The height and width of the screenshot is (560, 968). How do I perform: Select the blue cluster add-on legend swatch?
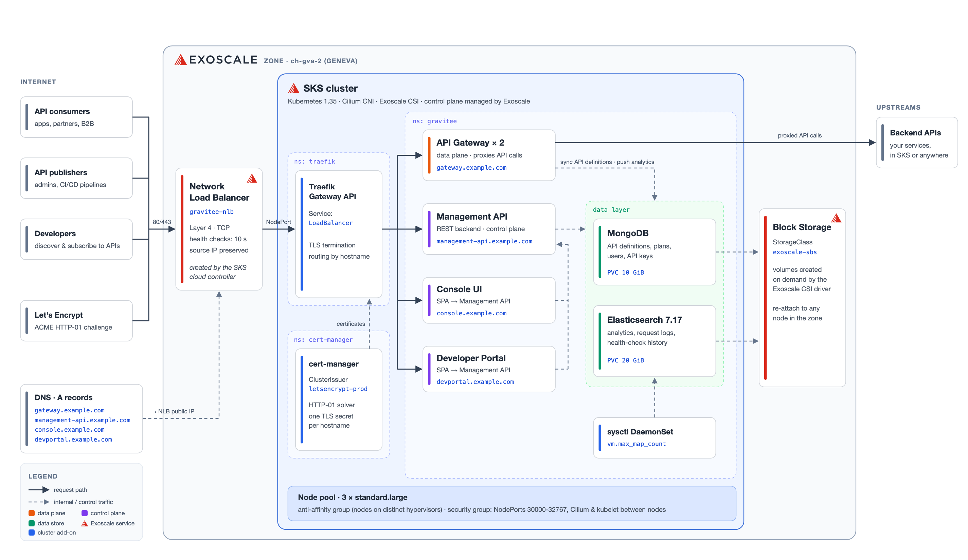pos(32,533)
